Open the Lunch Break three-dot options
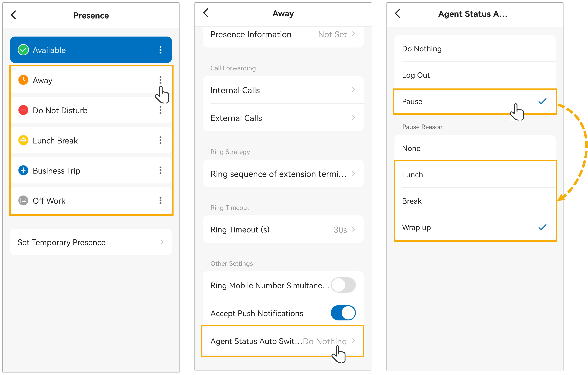The height and width of the screenshot is (375, 588). coord(160,140)
